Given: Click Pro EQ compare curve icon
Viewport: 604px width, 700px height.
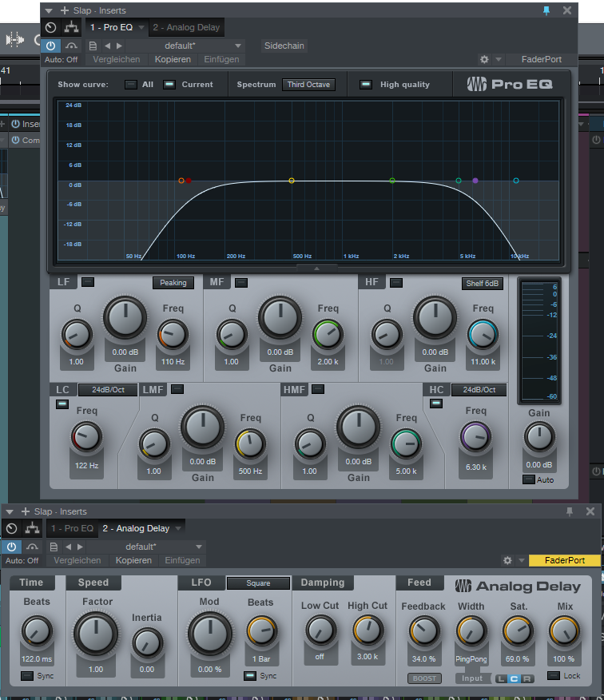Looking at the screenshot, I should [71, 46].
